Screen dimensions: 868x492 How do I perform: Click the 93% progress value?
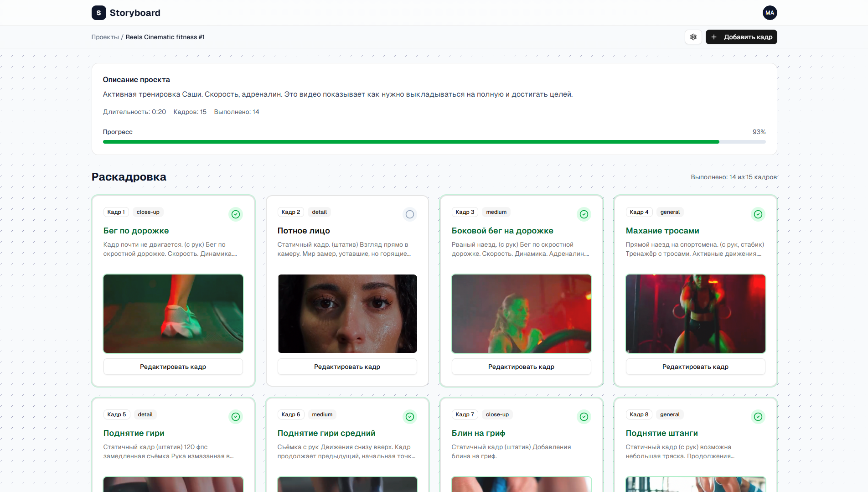(759, 132)
